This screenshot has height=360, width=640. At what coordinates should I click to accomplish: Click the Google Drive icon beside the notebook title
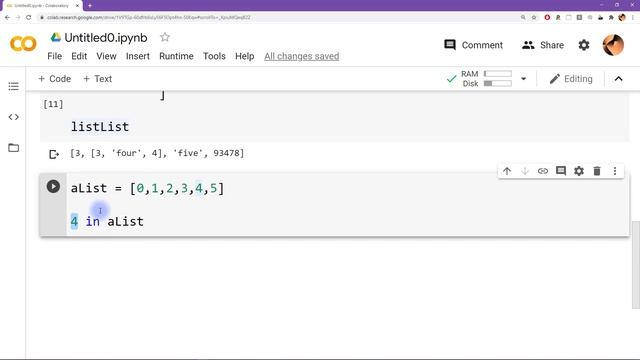(x=56, y=38)
